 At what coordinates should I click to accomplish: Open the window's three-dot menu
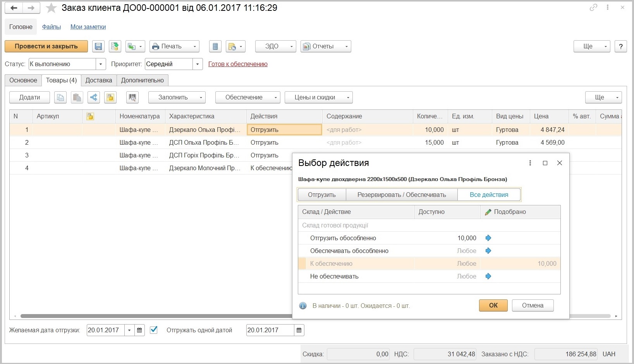(x=608, y=7)
